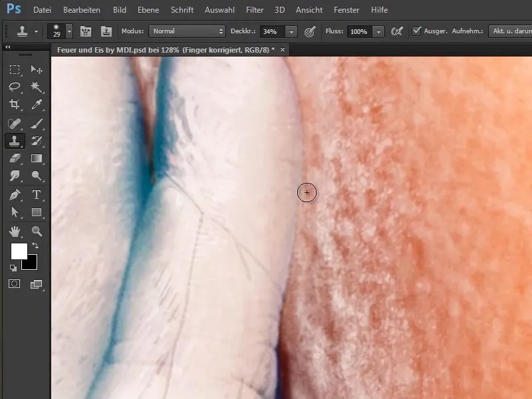Open the clone source panel button

(106, 31)
